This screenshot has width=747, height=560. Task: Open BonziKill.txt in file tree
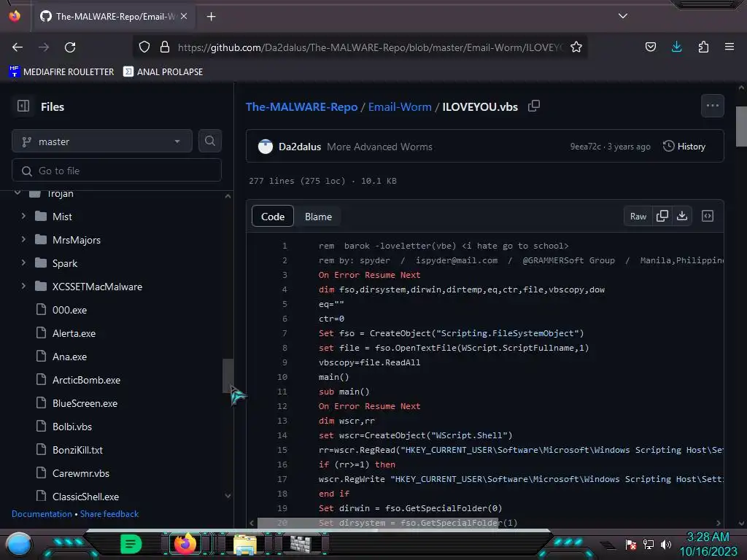click(x=77, y=450)
